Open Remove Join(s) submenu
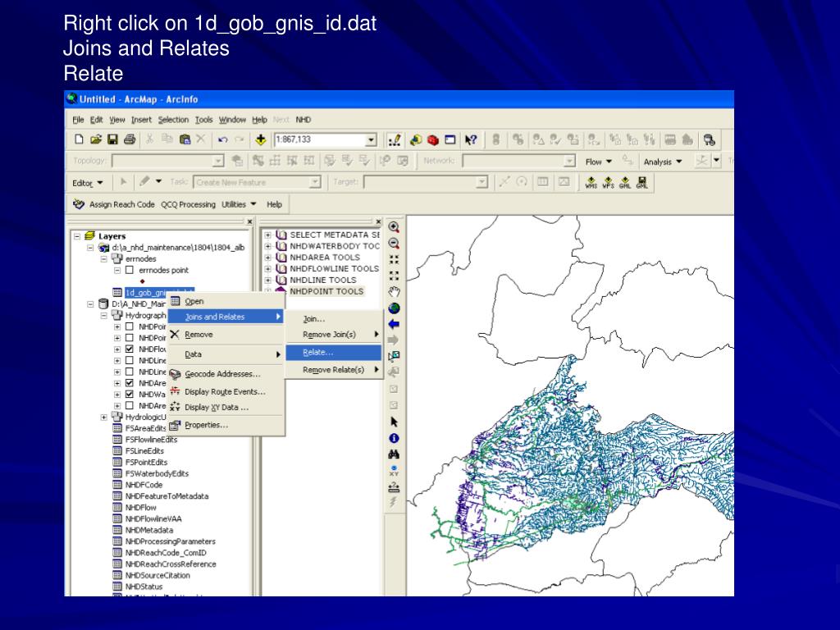 (x=334, y=335)
